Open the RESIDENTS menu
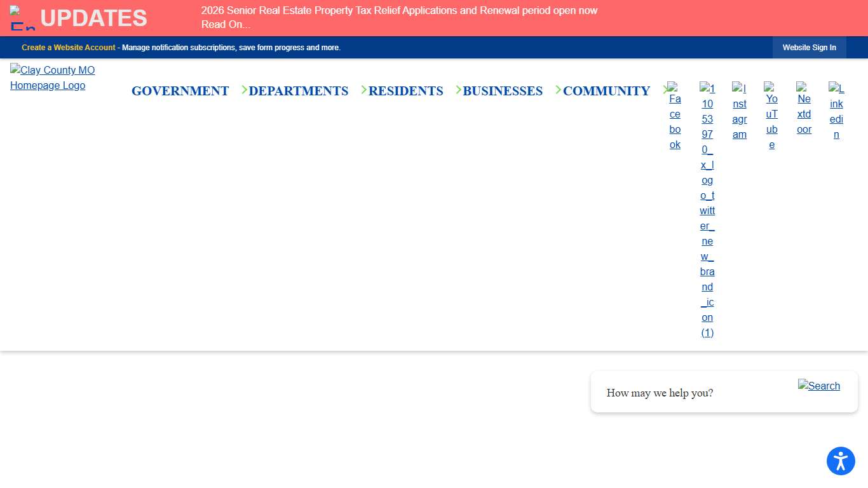The height and width of the screenshot is (488, 868). [x=405, y=91]
